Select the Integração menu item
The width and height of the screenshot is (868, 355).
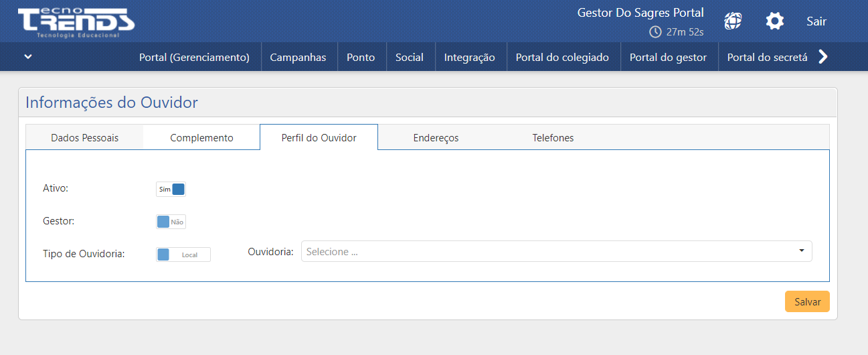[x=469, y=58]
